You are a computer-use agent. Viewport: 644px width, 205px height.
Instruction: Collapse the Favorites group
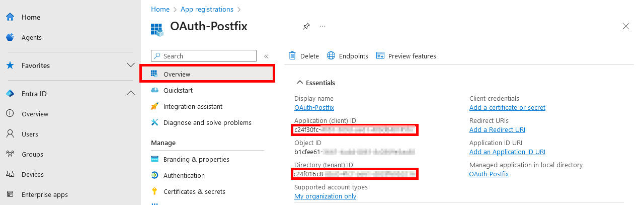pos(131,65)
